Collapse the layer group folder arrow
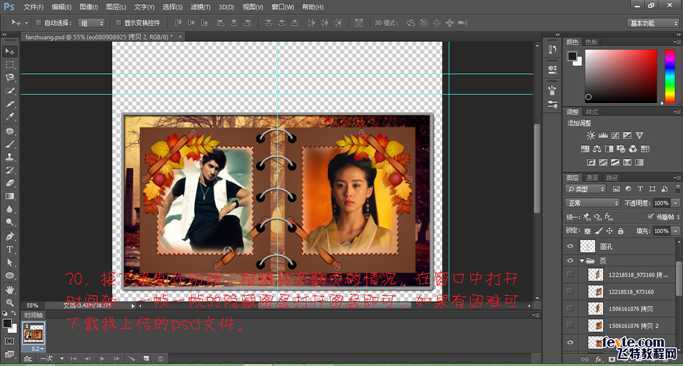683x366 pixels. pos(582,261)
